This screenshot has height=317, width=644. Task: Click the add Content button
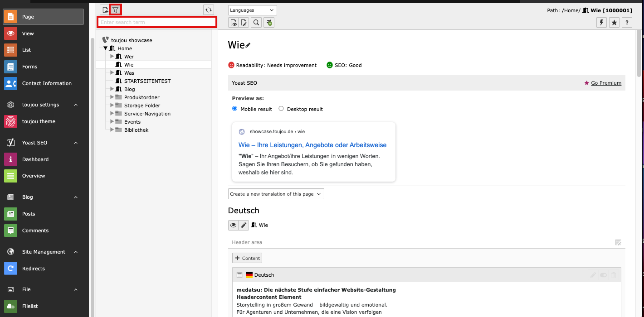point(247,258)
